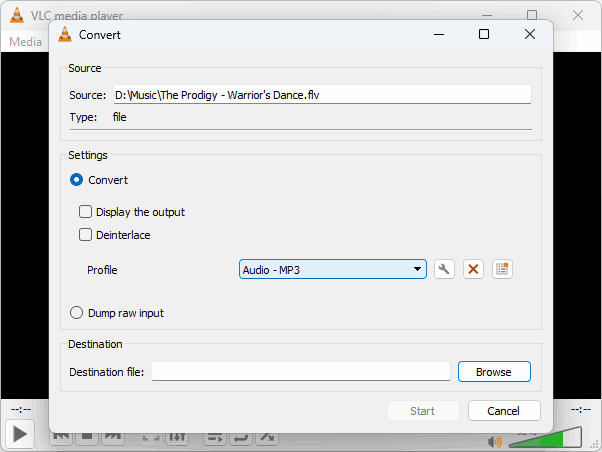Minimize the Convert dialog
602x452 pixels.
pyautogui.click(x=439, y=34)
